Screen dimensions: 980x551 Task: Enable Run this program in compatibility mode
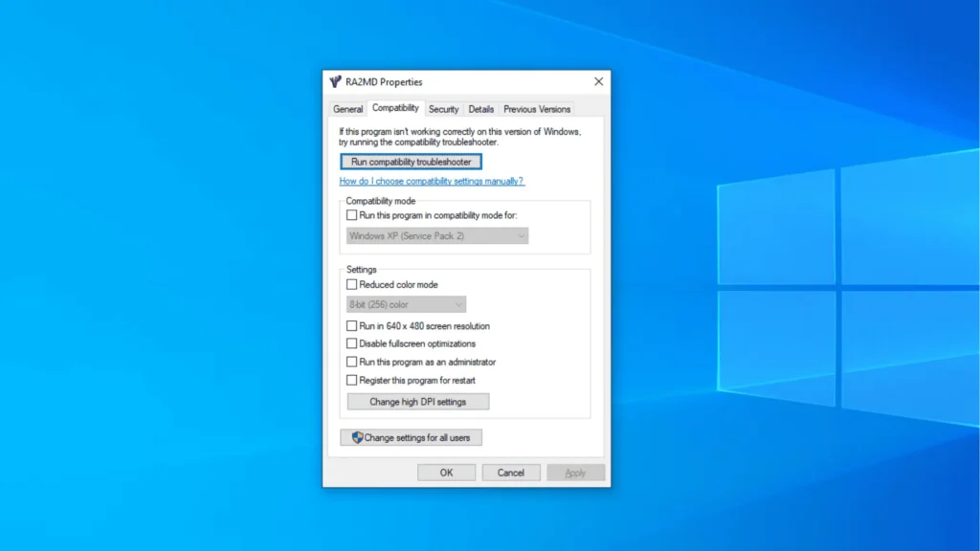(352, 215)
